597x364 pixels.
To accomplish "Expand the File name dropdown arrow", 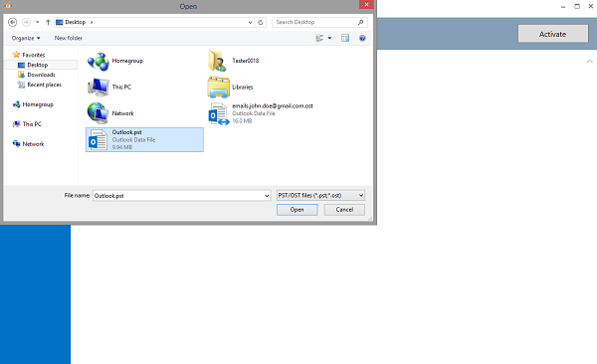I will (x=267, y=196).
